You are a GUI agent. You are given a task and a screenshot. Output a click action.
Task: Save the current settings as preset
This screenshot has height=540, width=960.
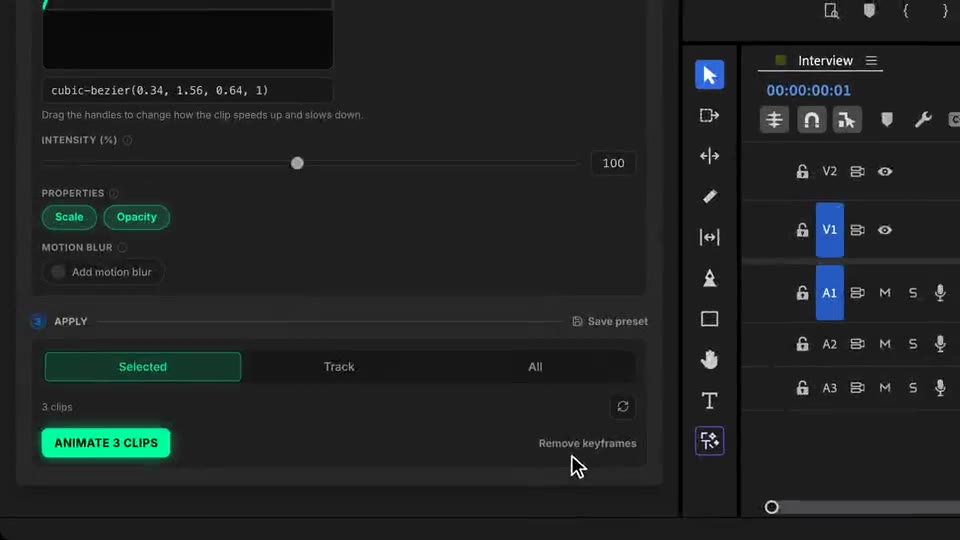tap(610, 321)
